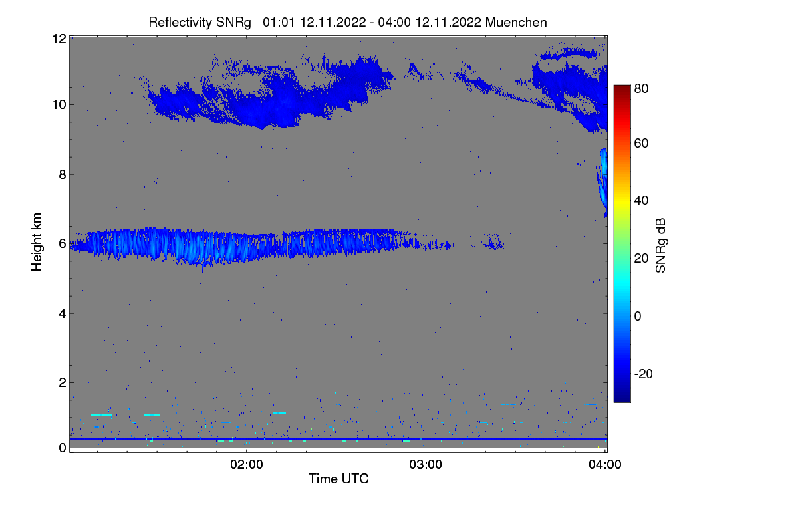Click the '04:00' time axis tick label
This screenshot has height=532, width=798.
605,465
